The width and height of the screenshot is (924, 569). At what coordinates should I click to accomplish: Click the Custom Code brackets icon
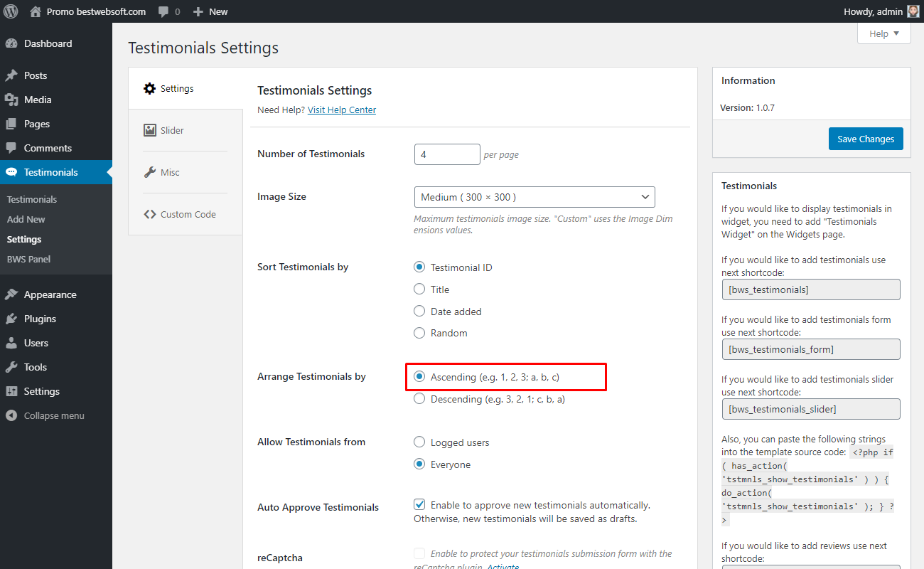click(149, 214)
